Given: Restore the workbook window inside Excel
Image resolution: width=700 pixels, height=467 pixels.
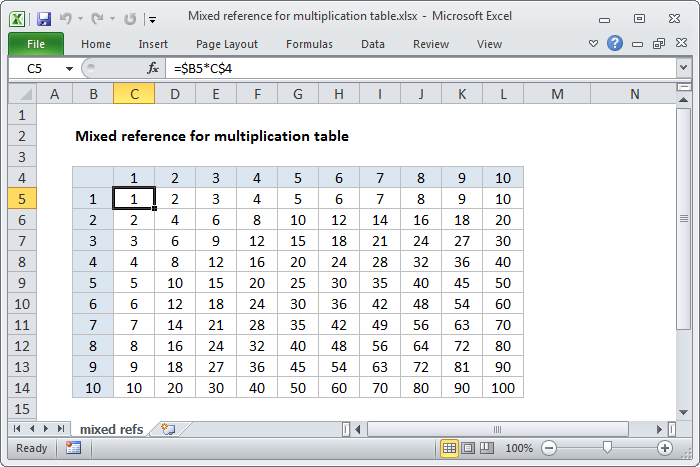Looking at the screenshot, I should pyautogui.click(x=659, y=43).
